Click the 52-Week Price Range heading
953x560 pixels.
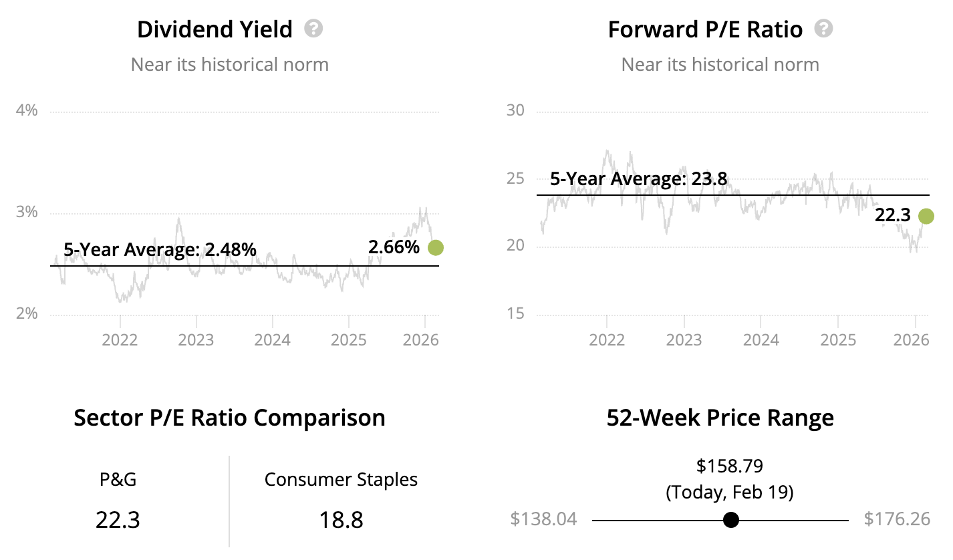720,418
